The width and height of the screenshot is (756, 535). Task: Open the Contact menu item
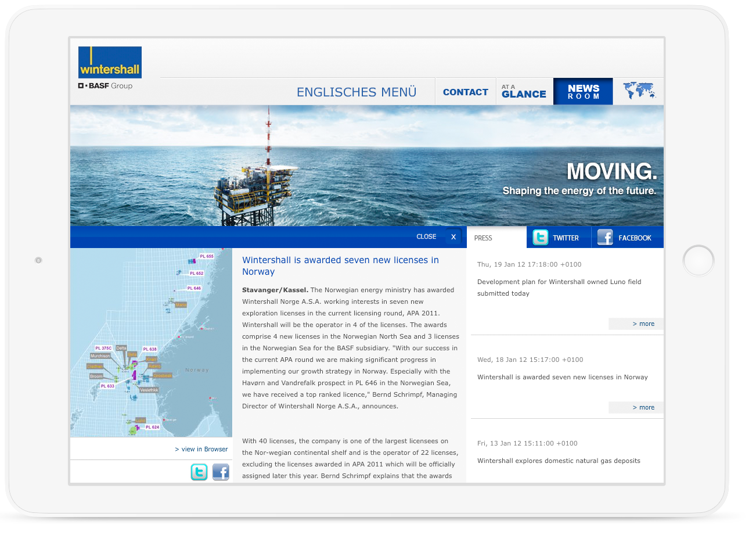(465, 92)
